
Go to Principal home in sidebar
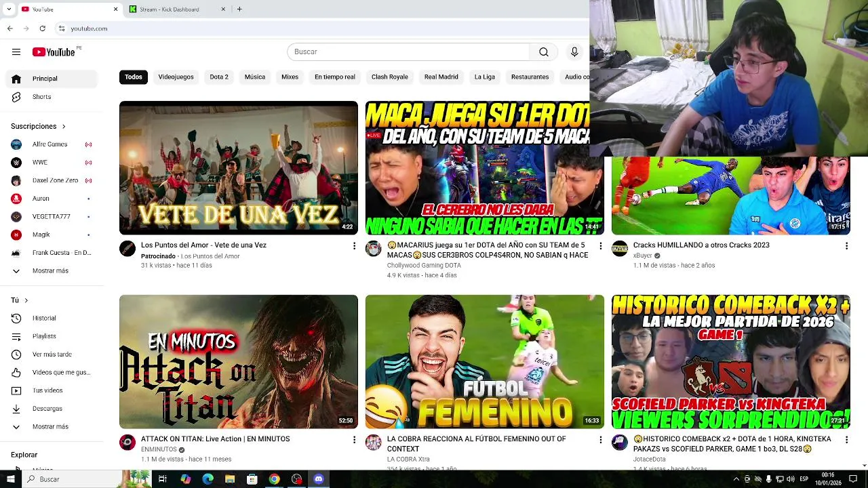tap(52, 79)
